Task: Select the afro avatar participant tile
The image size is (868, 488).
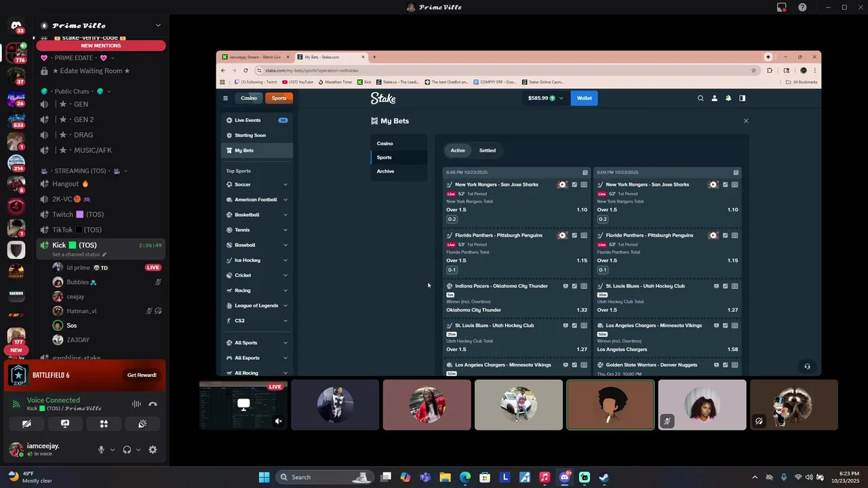Action: [x=610, y=405]
